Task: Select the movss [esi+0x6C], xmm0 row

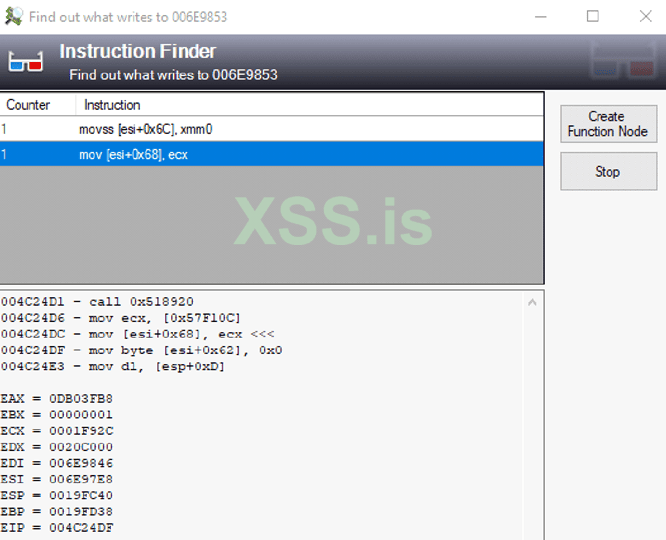Action: (x=272, y=129)
